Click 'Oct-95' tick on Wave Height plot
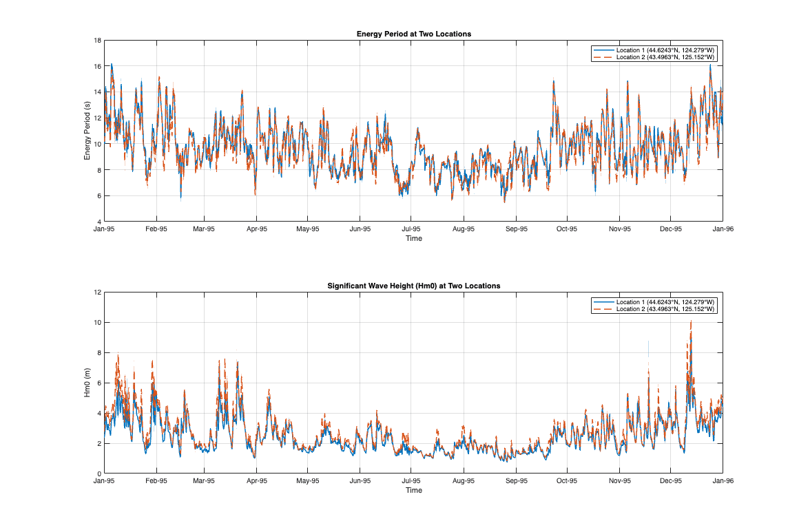799x532 pixels. coord(567,481)
